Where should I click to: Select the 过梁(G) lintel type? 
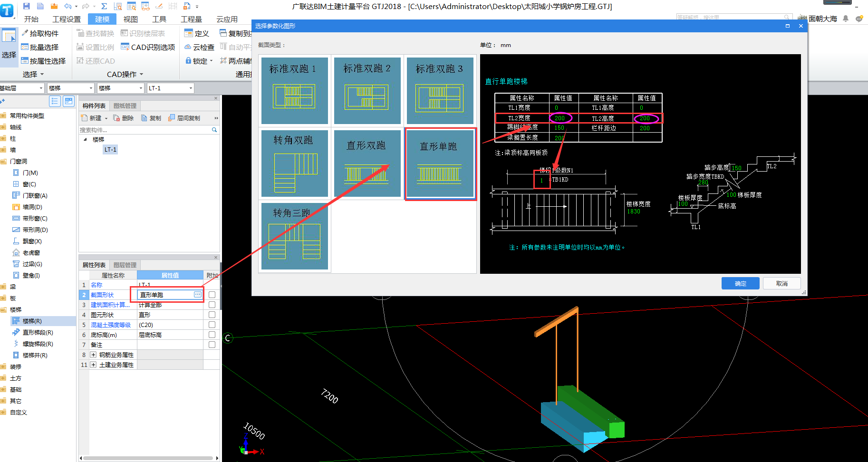pos(28,264)
